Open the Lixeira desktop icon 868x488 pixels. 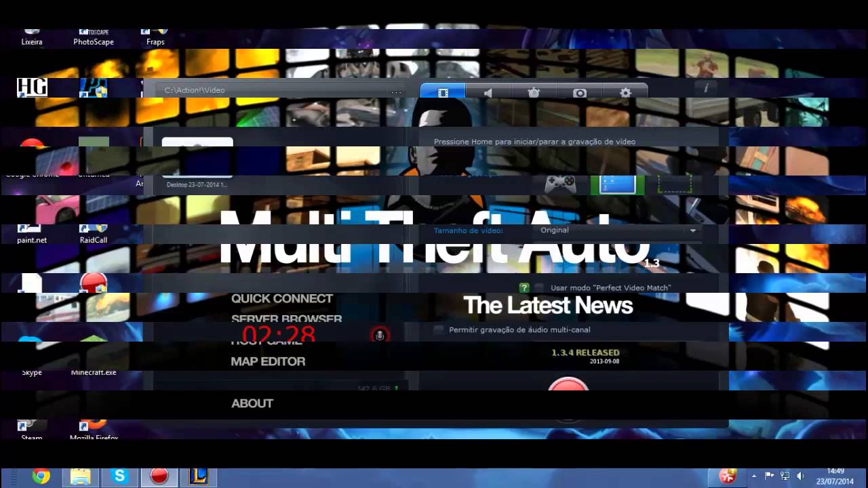[x=32, y=37]
